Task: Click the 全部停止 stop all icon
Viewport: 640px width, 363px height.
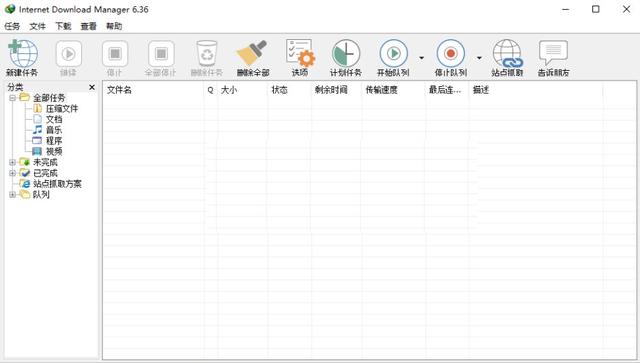Action: (161, 53)
